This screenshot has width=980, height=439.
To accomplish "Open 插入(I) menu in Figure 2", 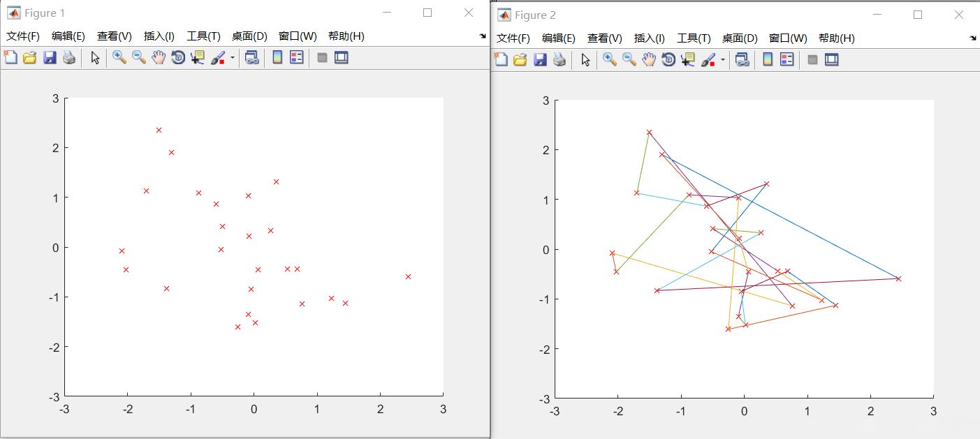I will pos(650,38).
